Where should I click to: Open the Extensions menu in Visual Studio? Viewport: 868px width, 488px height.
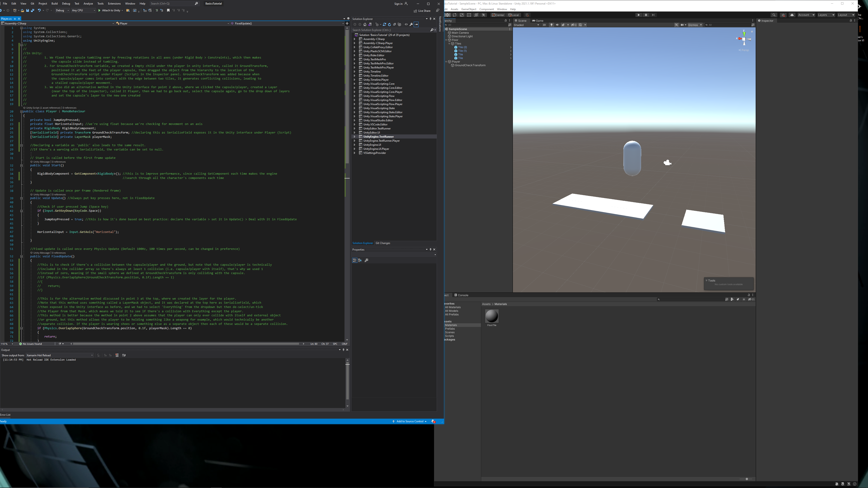(x=114, y=4)
